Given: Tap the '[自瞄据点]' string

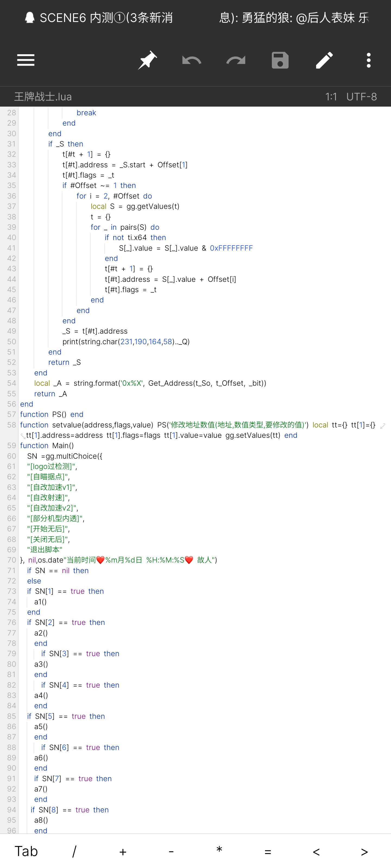Looking at the screenshot, I should [x=47, y=477].
